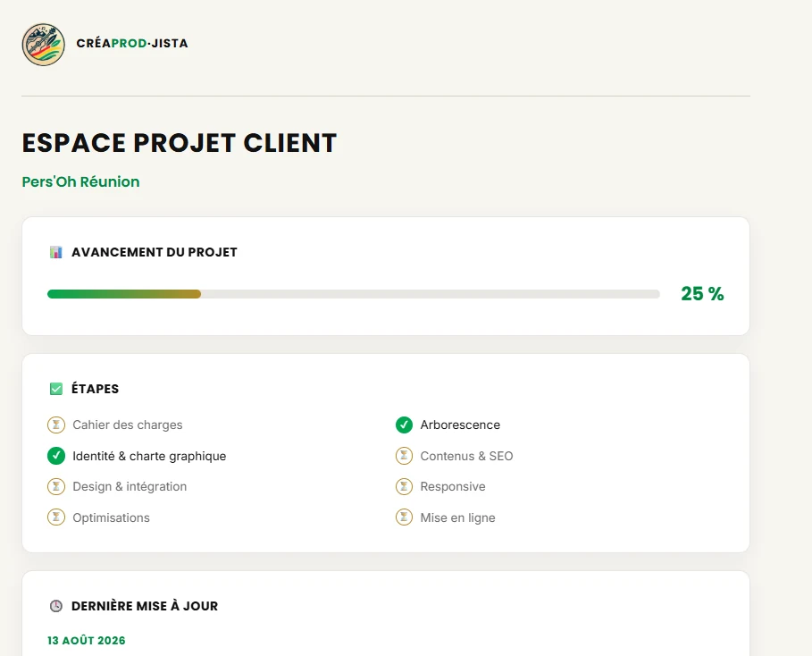Click hourglass icon for Responsive
The height and width of the screenshot is (656, 812).
(x=404, y=486)
